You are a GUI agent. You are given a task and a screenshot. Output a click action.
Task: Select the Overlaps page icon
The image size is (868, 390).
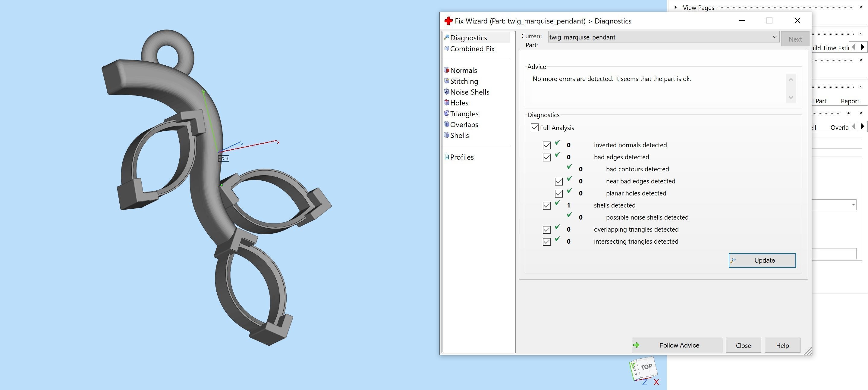click(x=446, y=124)
